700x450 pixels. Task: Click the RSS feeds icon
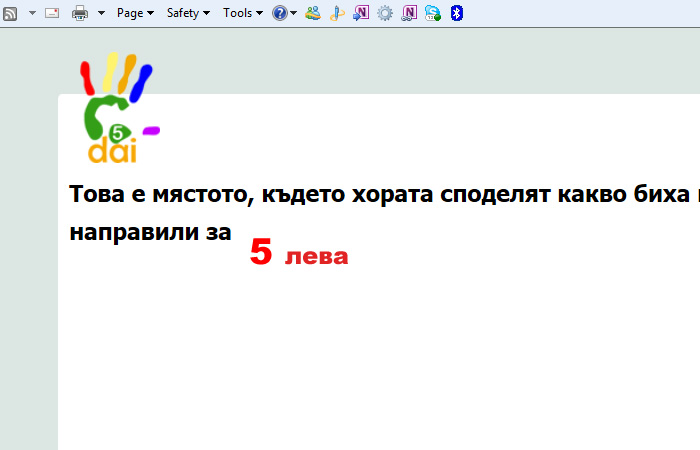pos(10,13)
